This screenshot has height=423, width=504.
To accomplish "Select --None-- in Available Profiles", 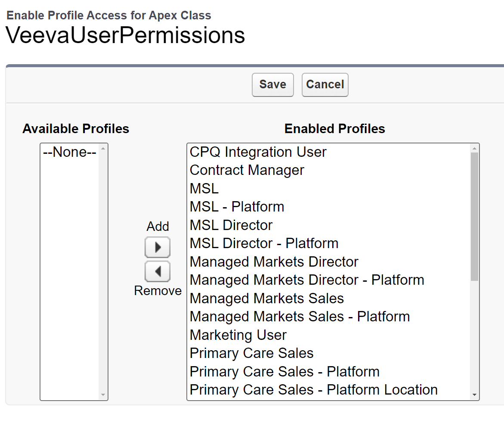I will click(70, 152).
